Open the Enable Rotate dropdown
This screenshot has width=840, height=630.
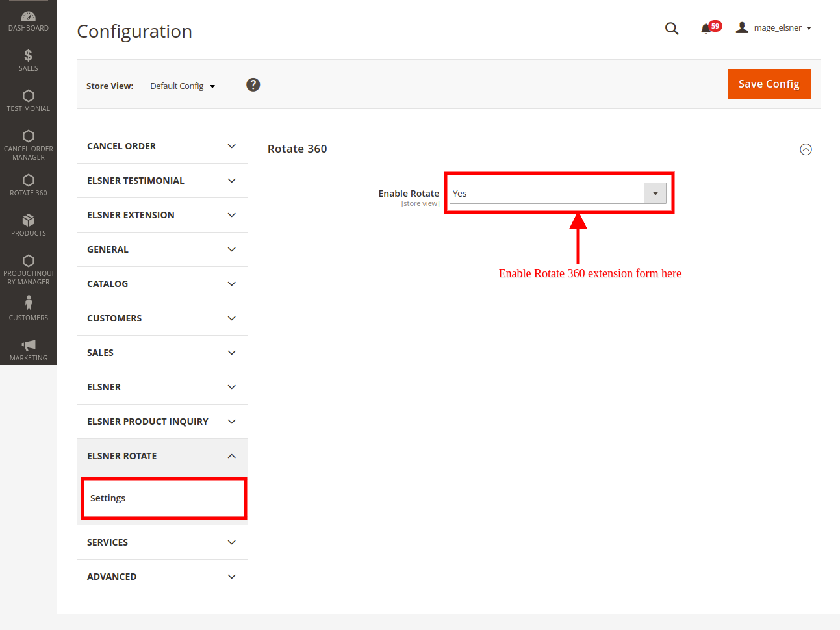(557, 194)
